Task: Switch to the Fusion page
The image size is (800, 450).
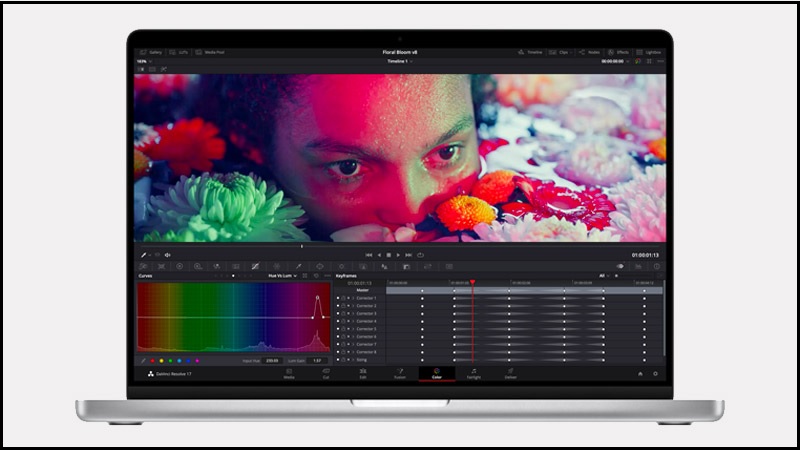Action: (400, 374)
